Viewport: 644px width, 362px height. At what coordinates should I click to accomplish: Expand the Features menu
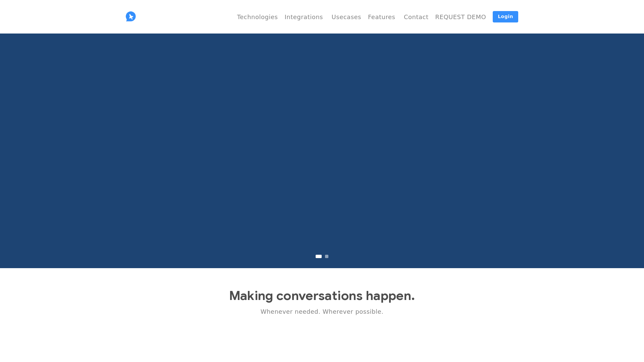click(x=381, y=17)
